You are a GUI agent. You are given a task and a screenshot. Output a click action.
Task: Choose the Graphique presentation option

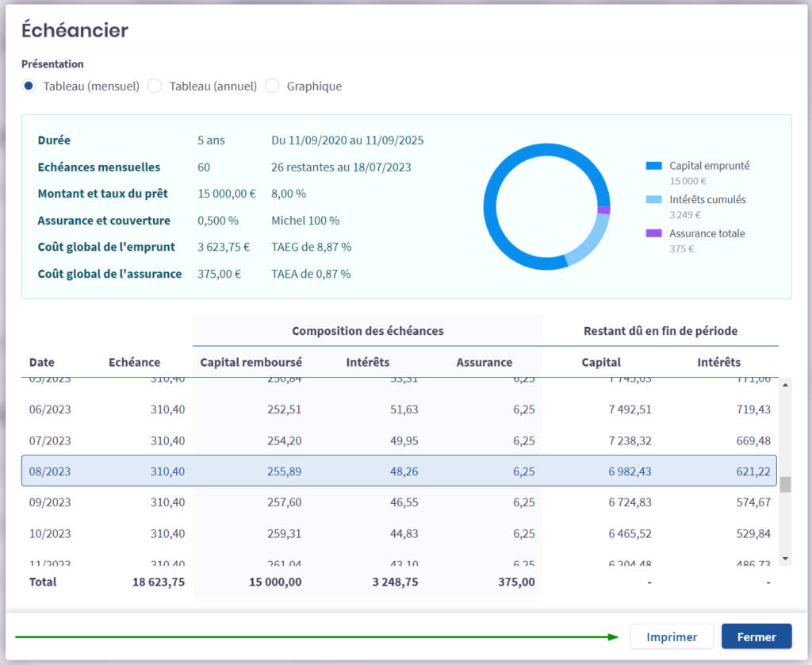[273, 86]
